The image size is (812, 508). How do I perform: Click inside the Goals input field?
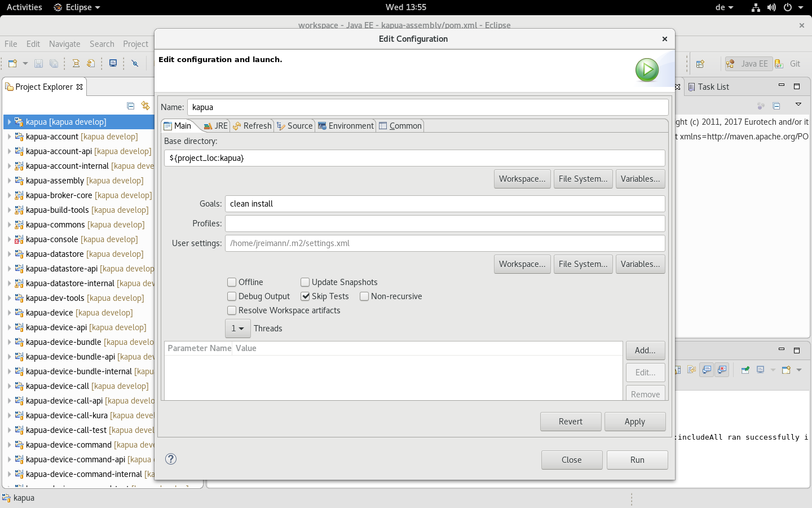[x=395, y=203]
